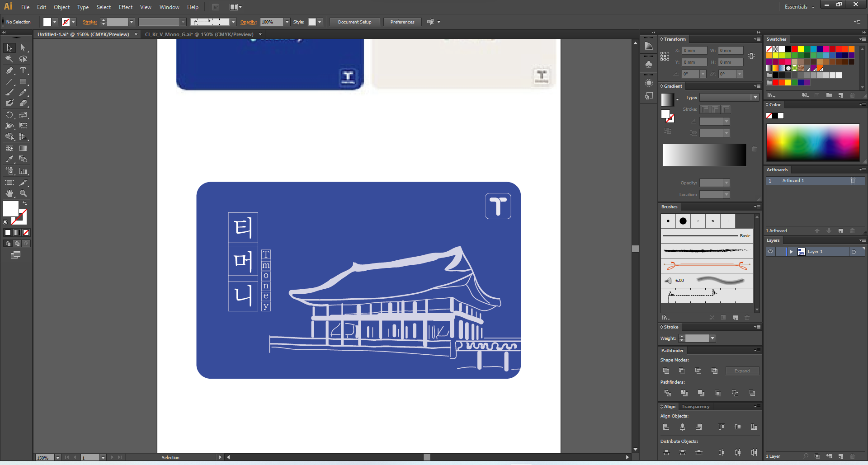Swap fill and stroke colors
This screenshot has width=868, height=465.
[25, 204]
